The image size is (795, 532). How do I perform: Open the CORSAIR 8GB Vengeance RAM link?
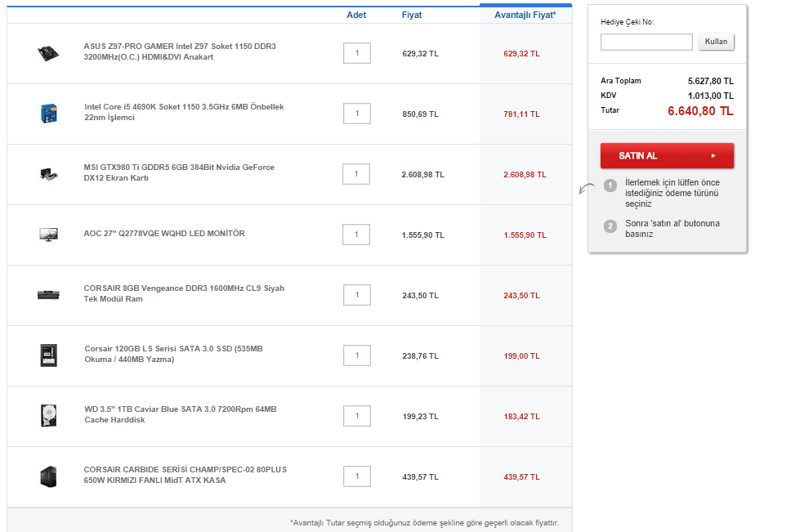(184, 293)
